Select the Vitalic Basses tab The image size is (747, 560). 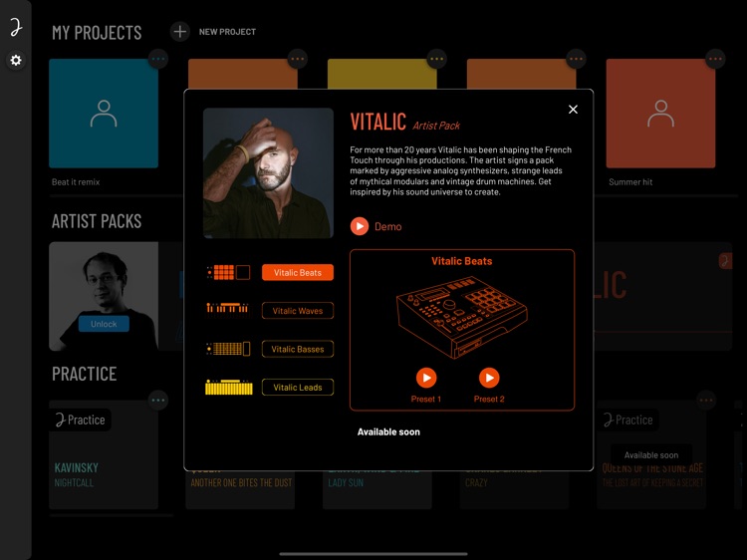(x=298, y=349)
